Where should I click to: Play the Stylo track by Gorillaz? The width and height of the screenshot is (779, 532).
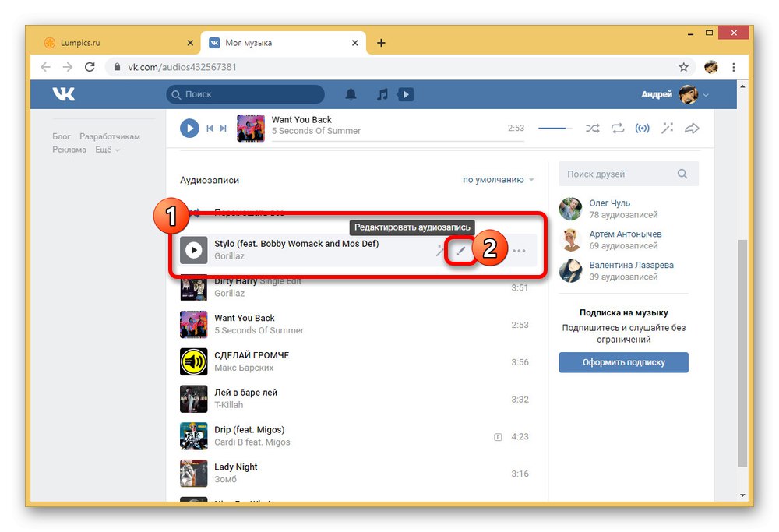tap(194, 250)
